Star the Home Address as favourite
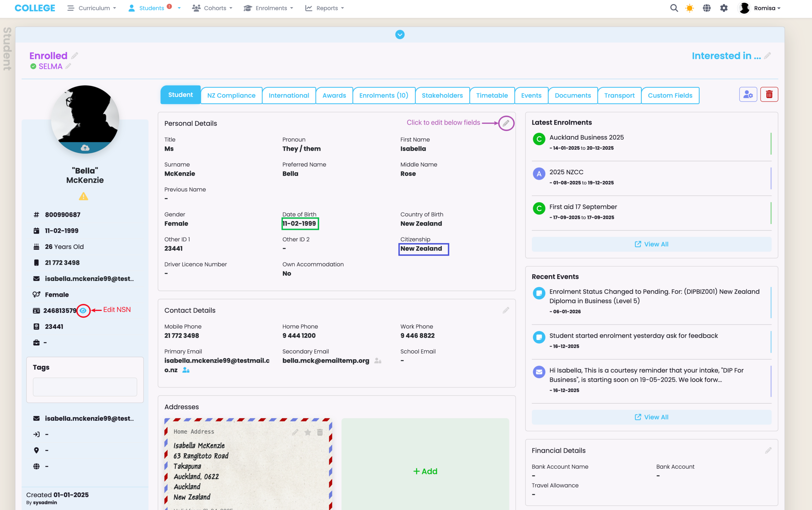The image size is (812, 510). (x=307, y=432)
